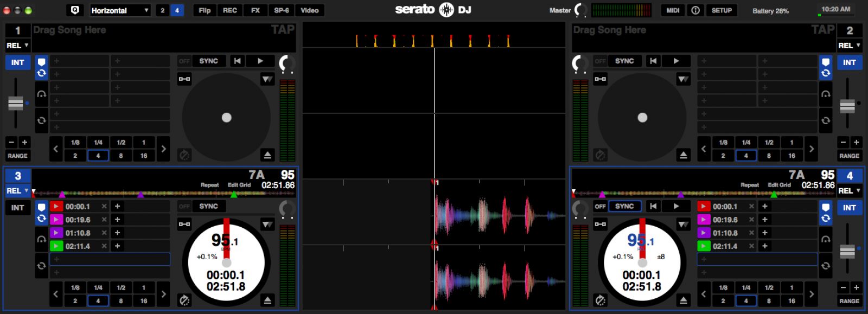Open REL mode dropdown on deck 1
Image resolution: width=868 pixels, height=314 pixels.
(x=17, y=46)
